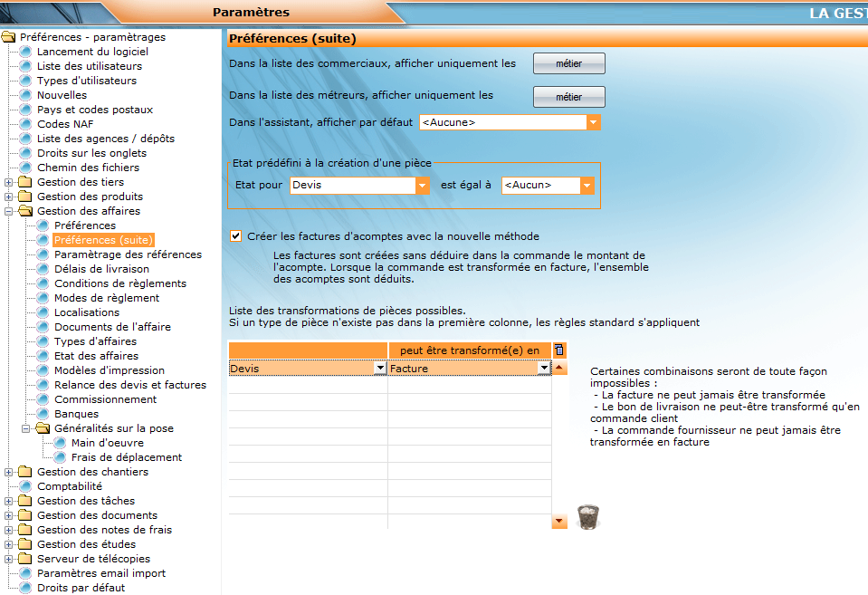Click the empty second row of transformations table
This screenshot has height=595, width=868.
click(390, 385)
